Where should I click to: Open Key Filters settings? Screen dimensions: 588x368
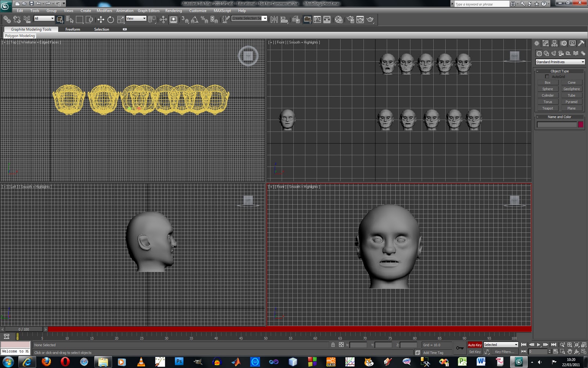505,352
